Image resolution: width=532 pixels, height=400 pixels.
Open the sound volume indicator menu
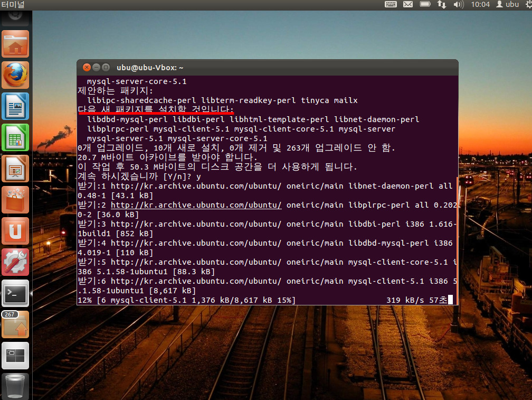point(458,4)
